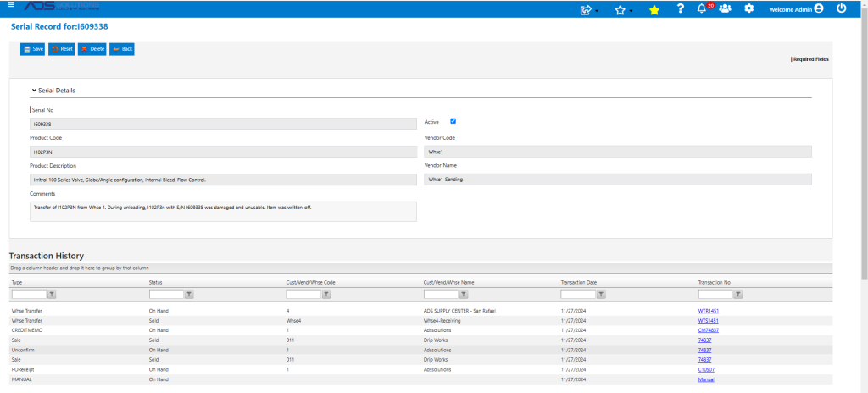Open Cust/Vend/Whse Name filter icon
Image resolution: width=868 pixels, height=393 pixels.
click(464, 295)
